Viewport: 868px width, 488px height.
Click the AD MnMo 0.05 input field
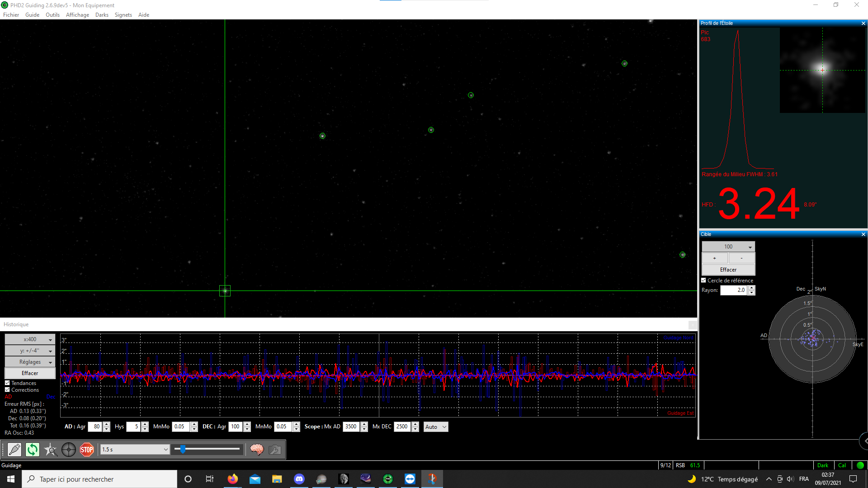pos(181,427)
